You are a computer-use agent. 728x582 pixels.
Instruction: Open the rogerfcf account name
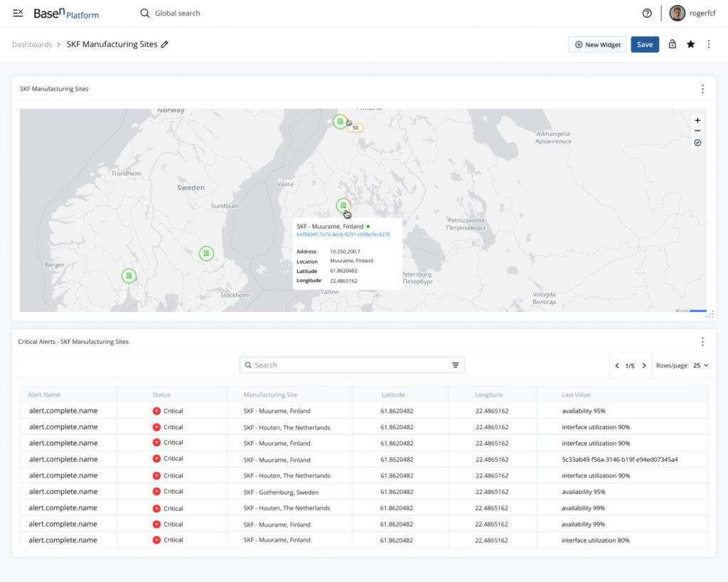point(702,13)
